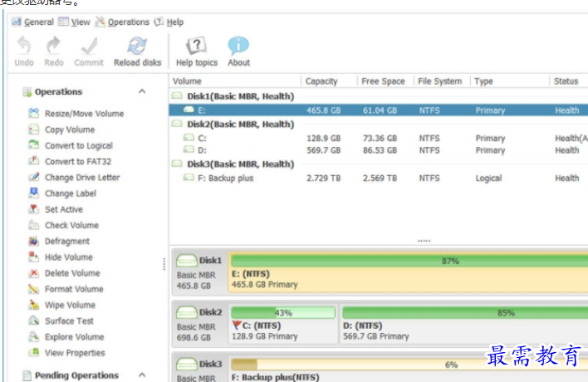
Task: Click the 85% usage bar of D:
Action: 465,312
